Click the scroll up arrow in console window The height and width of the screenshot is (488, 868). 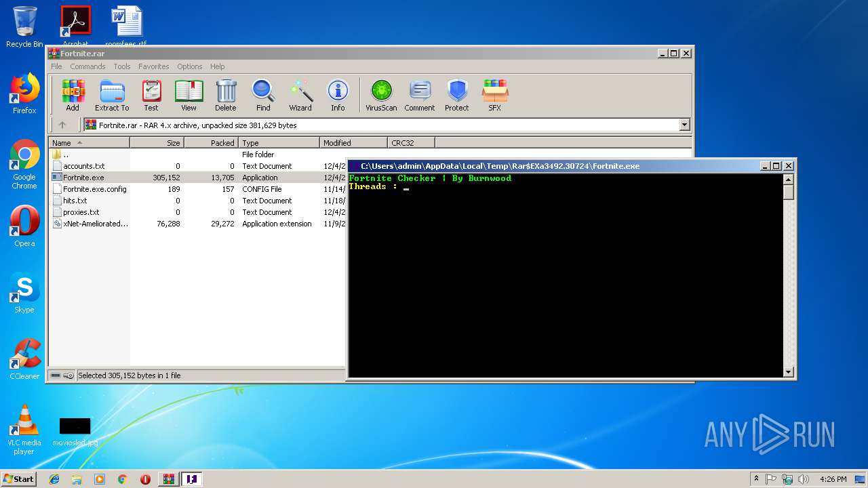(788, 180)
